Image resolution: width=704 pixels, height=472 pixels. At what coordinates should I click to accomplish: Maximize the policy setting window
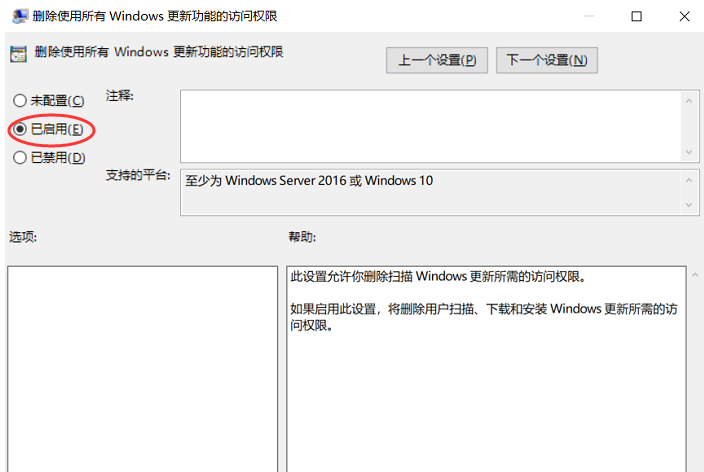[x=637, y=16]
